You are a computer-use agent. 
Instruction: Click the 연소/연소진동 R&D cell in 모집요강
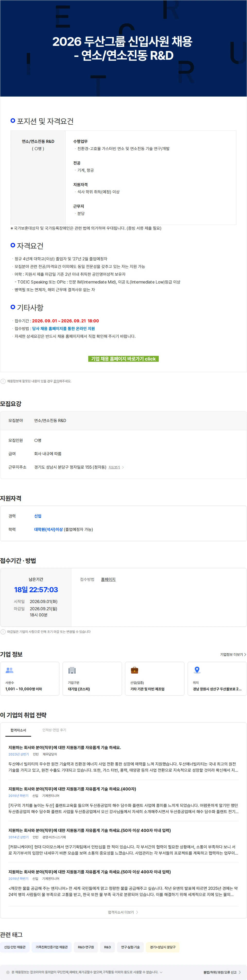(x=50, y=421)
